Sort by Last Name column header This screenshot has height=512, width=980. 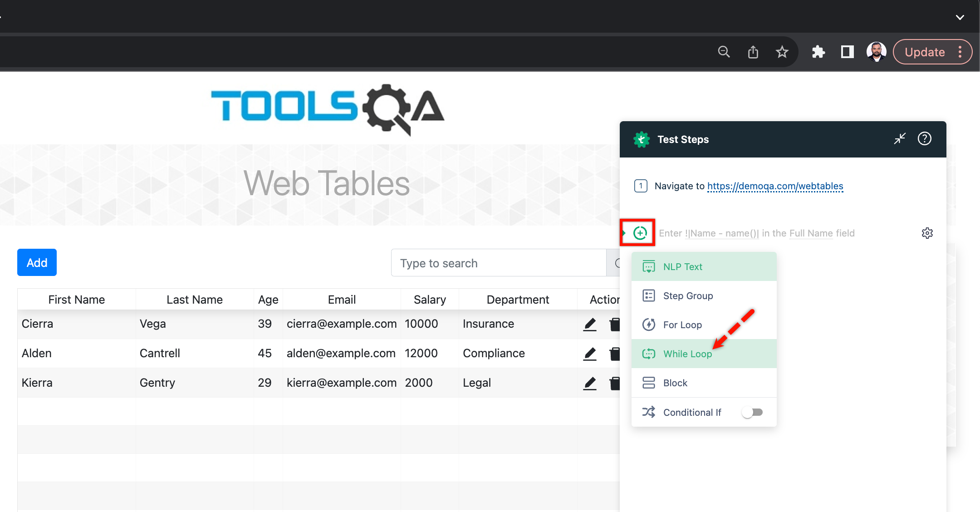pos(195,300)
